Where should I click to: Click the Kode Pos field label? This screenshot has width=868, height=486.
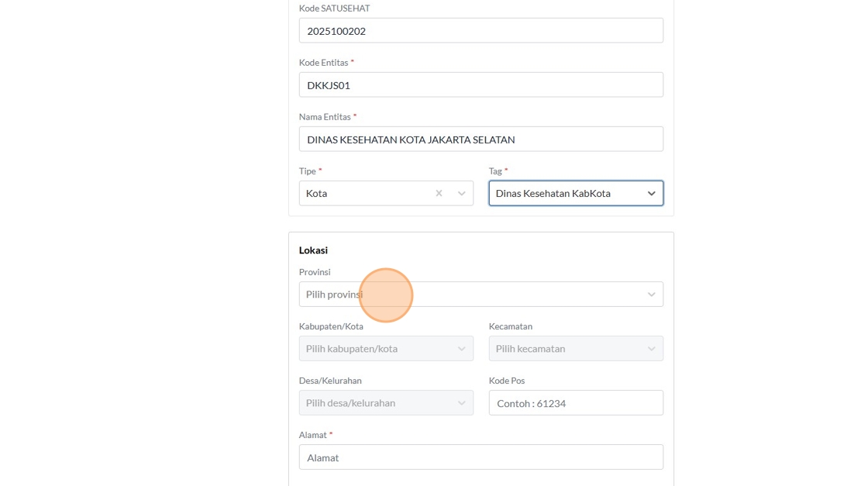507,381
